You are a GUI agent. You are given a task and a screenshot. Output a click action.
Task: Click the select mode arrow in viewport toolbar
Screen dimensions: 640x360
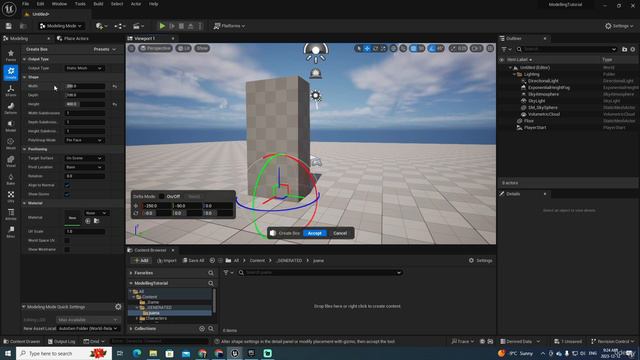pos(359,49)
